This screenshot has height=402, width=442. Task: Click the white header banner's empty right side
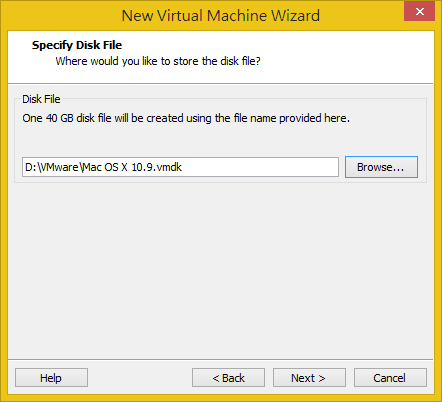point(350,57)
